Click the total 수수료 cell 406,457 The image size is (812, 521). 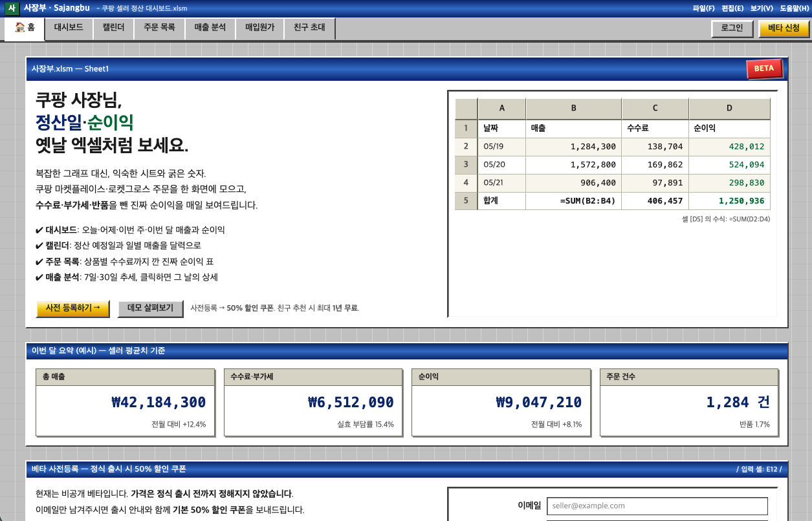pyautogui.click(x=655, y=201)
